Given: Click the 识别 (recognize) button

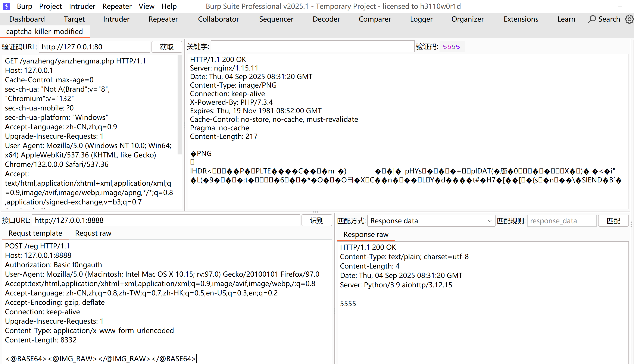Looking at the screenshot, I should (x=317, y=220).
